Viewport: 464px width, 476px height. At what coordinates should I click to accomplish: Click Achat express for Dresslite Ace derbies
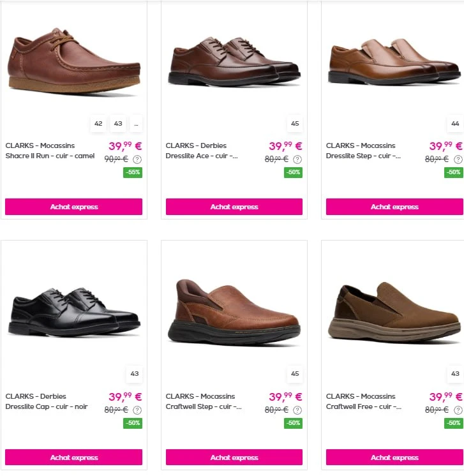pos(234,207)
